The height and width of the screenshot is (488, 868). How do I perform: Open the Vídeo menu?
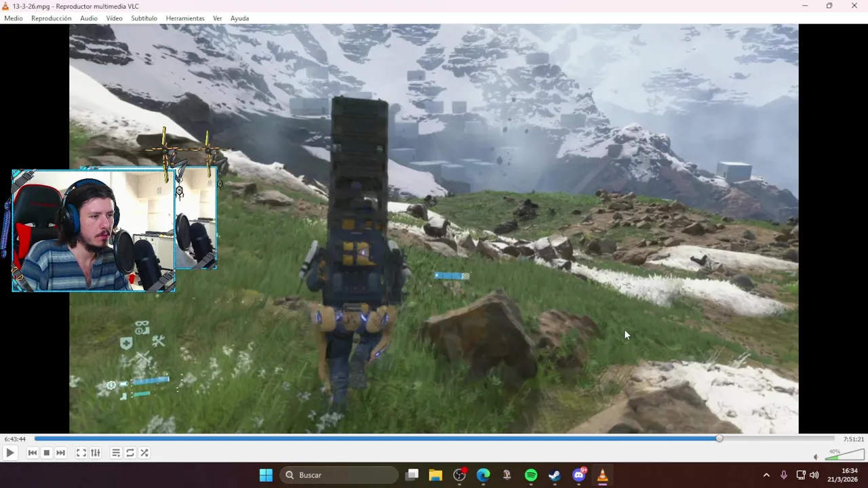tap(114, 18)
